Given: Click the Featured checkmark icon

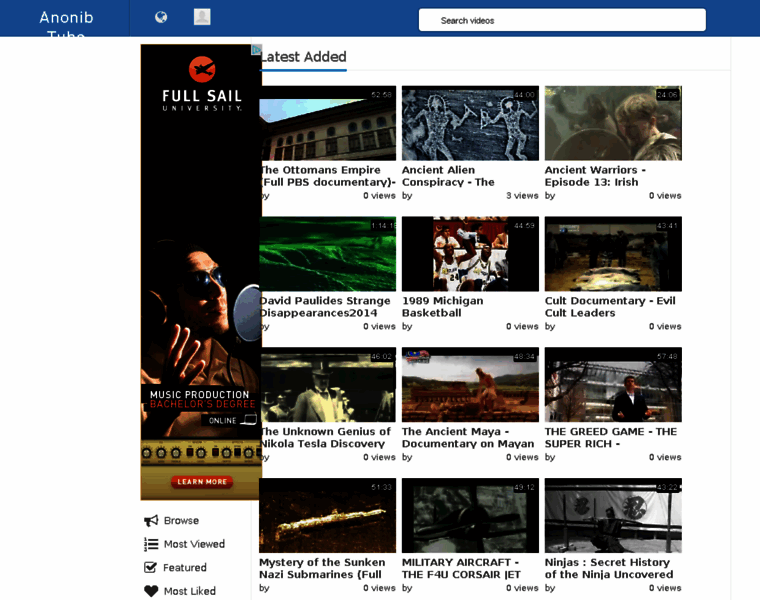Looking at the screenshot, I should pyautogui.click(x=151, y=568).
